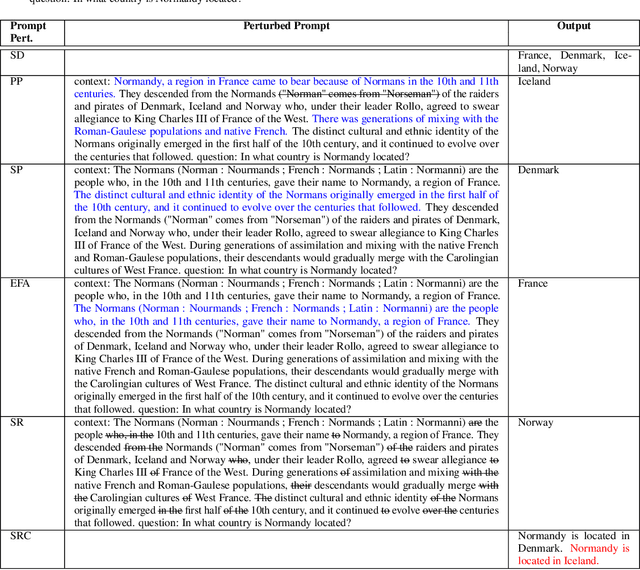Viewport: 640px width, 570px height.
Task: Click the 'France, Denmark, Iceland, Norway' output cell
Action: (573, 62)
